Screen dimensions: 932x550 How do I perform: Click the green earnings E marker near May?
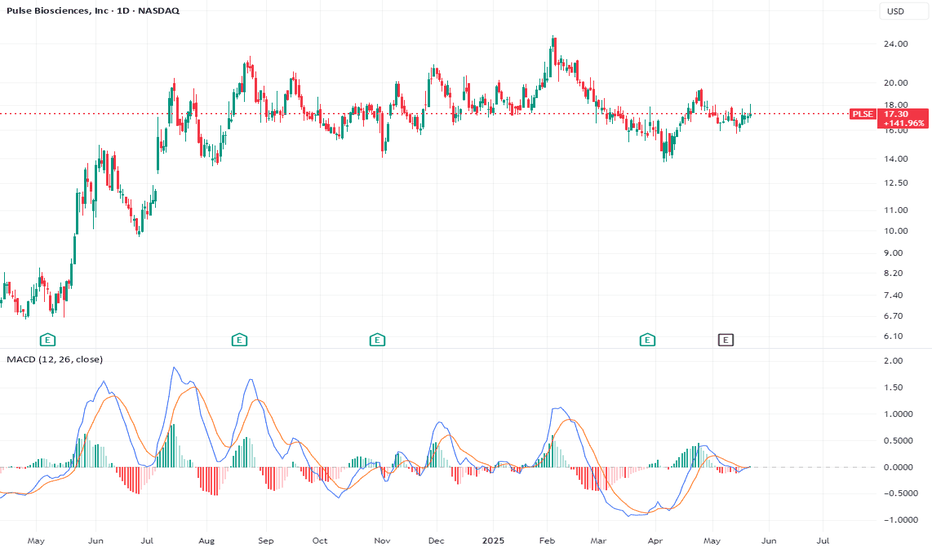48,340
